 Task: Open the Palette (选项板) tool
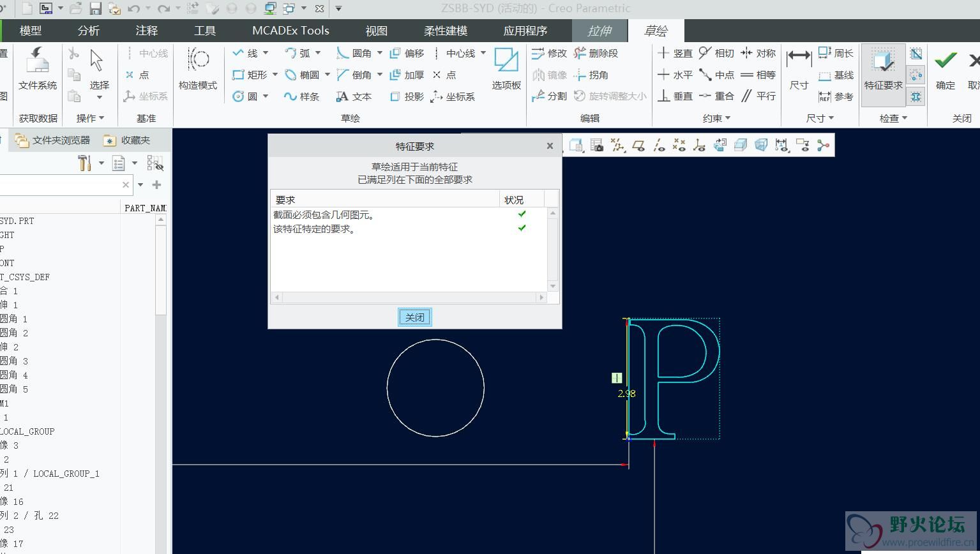[506, 68]
